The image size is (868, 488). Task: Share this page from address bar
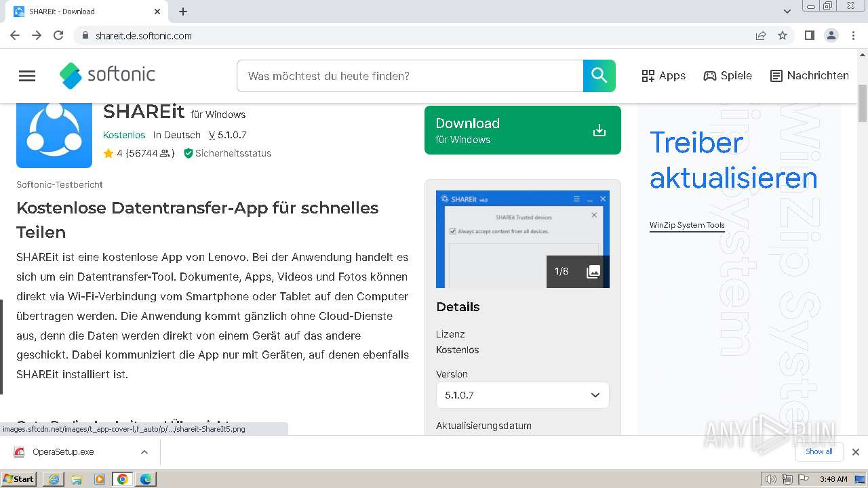click(761, 35)
